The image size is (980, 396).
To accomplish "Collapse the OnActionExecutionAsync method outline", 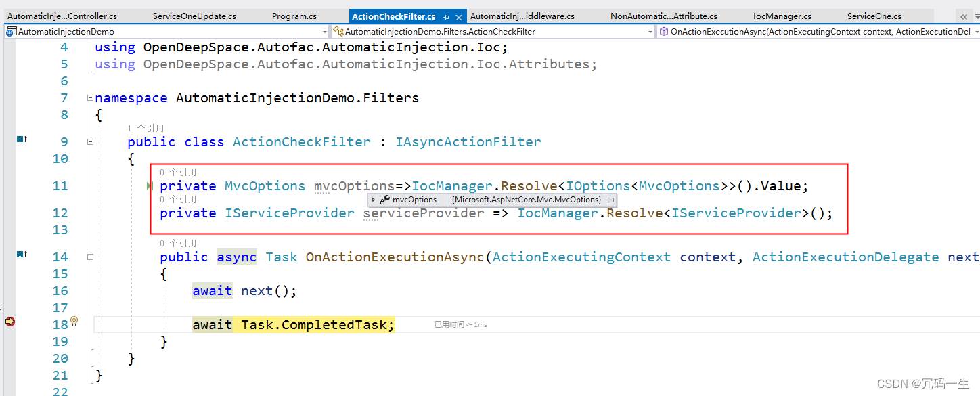I will [x=91, y=257].
